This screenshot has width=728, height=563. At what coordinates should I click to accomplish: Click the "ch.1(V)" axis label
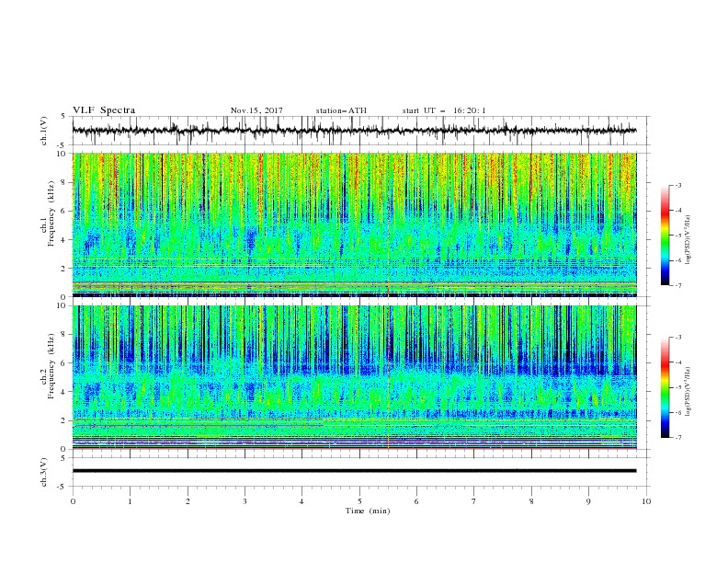point(44,131)
